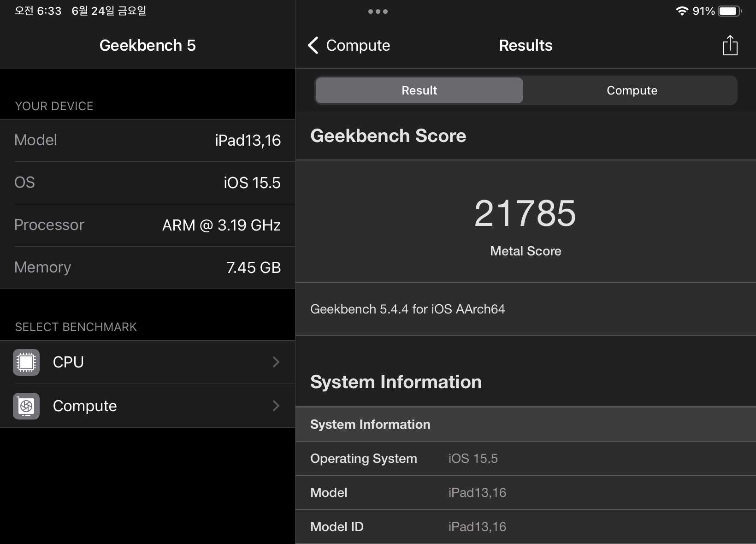Select CPU benchmark in sidebar
756x544 pixels.
click(148, 362)
